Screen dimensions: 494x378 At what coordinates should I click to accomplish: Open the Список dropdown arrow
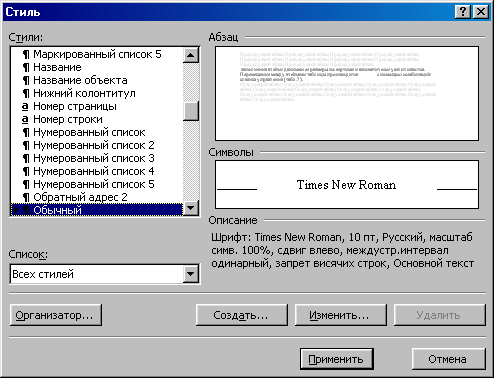tap(191, 274)
